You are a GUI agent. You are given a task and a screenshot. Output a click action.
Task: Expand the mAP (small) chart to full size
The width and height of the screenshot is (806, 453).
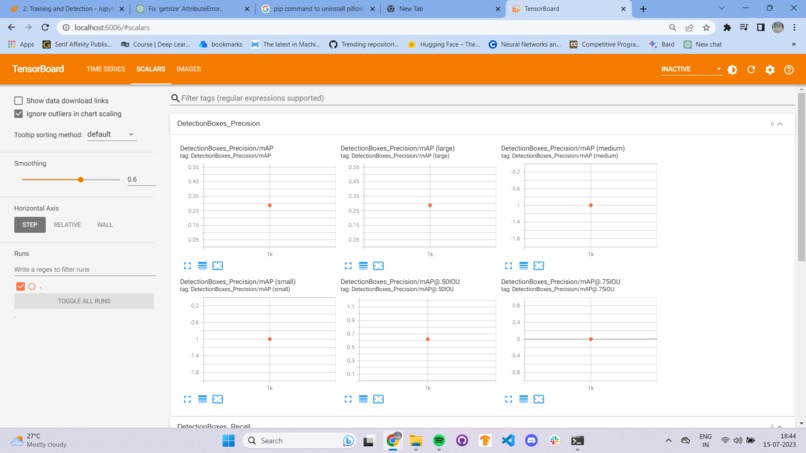pyautogui.click(x=187, y=399)
